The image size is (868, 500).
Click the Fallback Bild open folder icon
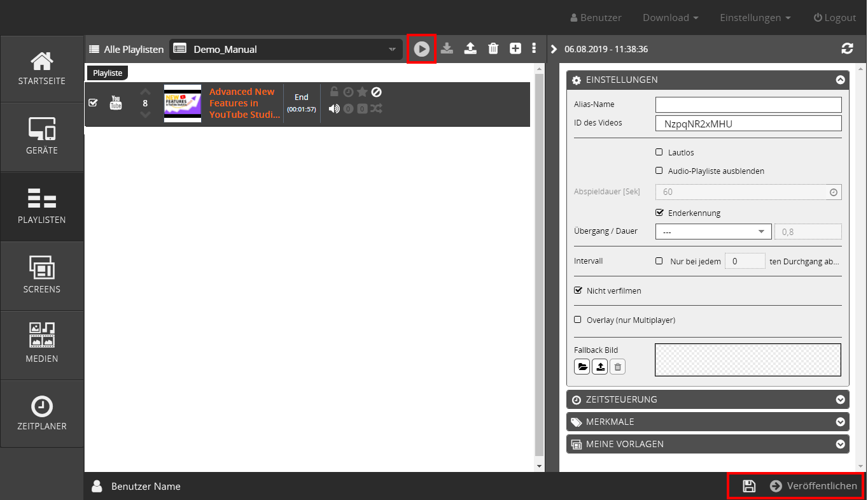[582, 366]
